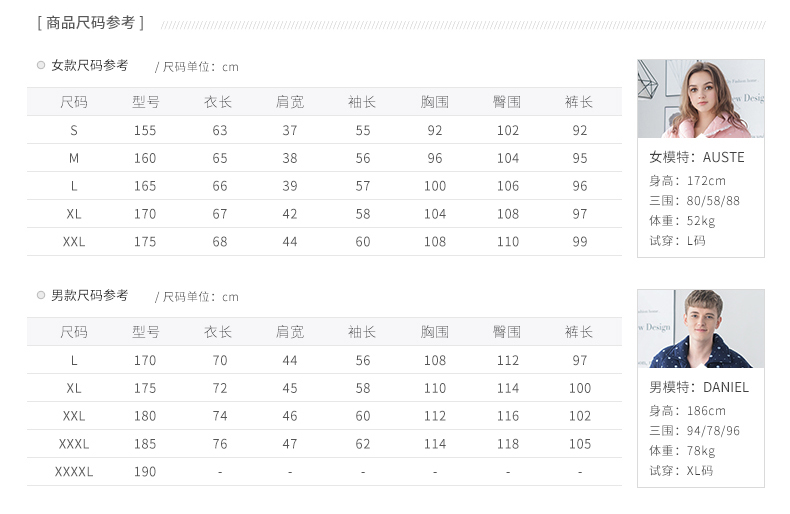Click the 女模特：AUSTE name label

697,157
